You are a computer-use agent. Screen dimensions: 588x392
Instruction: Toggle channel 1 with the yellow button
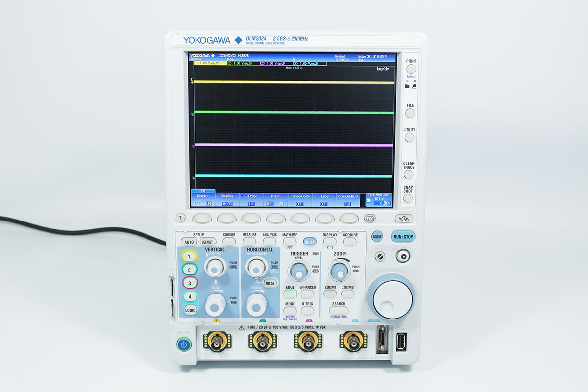point(189,256)
